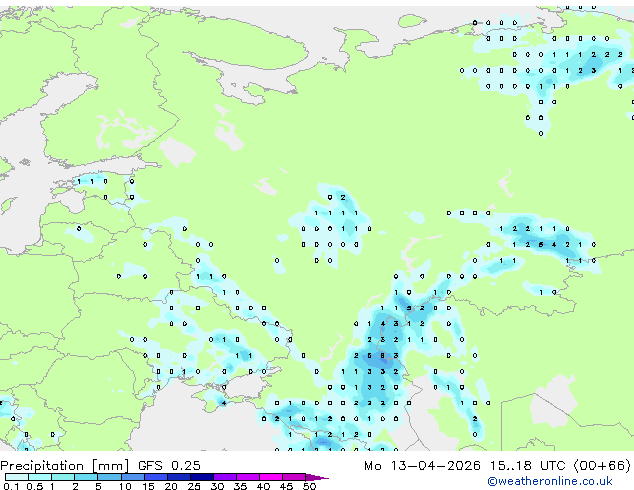Click the legend label '40'
Image resolution: width=634 pixels, height=490 pixels.
tap(263, 486)
